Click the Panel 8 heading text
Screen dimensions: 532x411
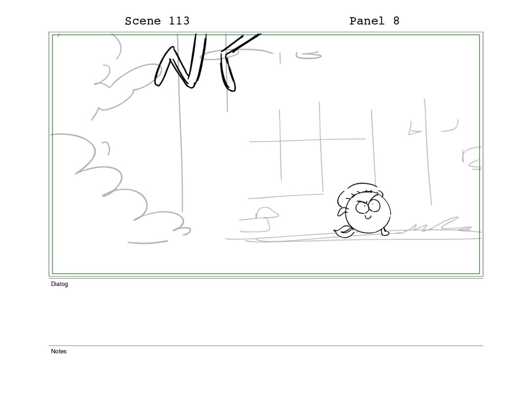374,21
